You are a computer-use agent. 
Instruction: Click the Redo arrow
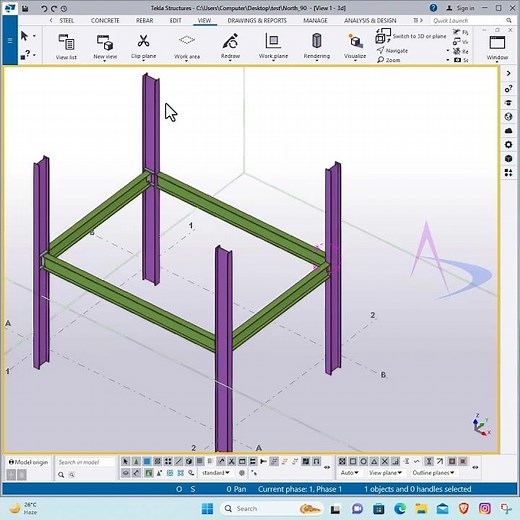click(x=54, y=8)
